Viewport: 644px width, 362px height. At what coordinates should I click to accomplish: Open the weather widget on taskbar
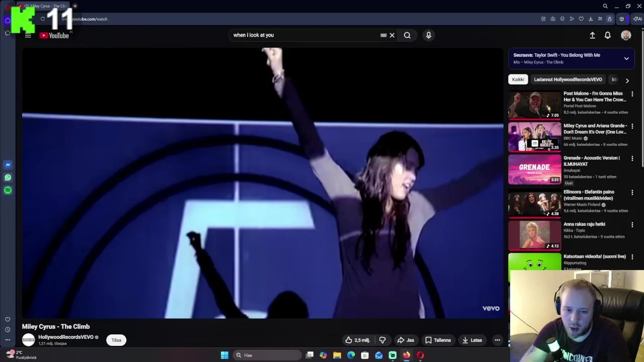pyautogui.click(x=20, y=355)
